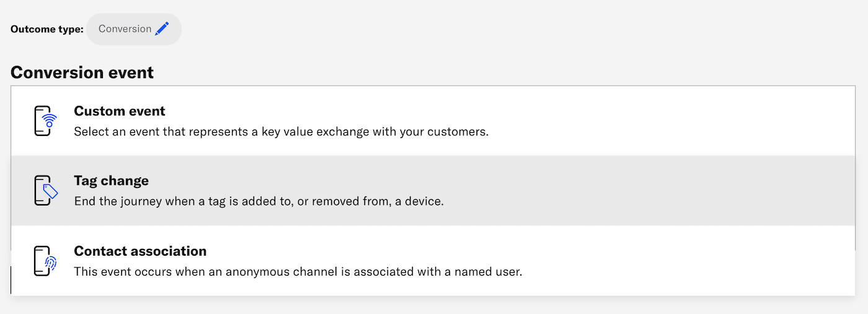868x314 pixels.
Task: Click the "Outcome type:" label
Action: pyautogui.click(x=46, y=29)
